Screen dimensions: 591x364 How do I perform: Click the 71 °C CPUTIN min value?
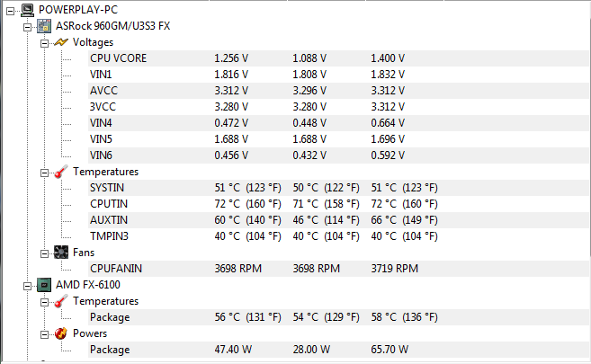[326, 204]
